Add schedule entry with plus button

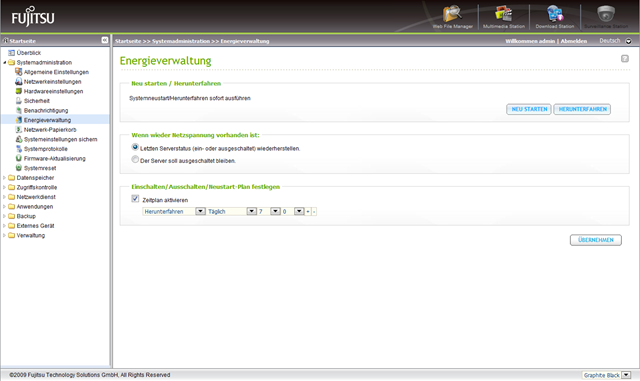(308, 212)
